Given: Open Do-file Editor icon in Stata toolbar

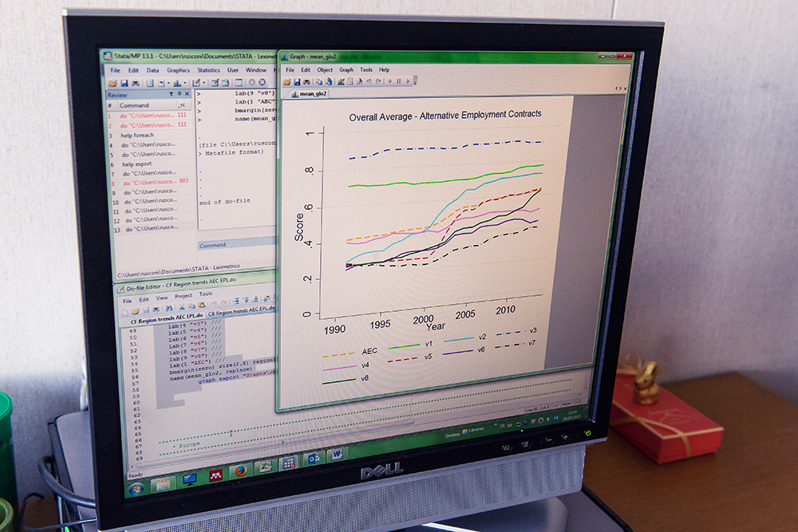Looking at the screenshot, I should point(196,82).
